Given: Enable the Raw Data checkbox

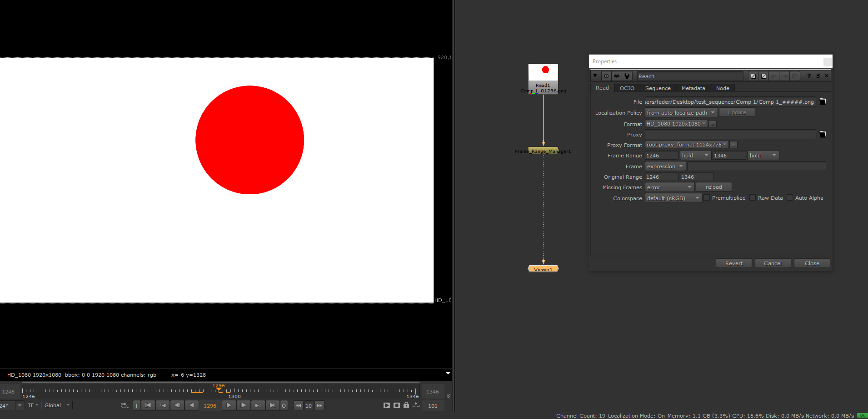Looking at the screenshot, I should [x=752, y=197].
